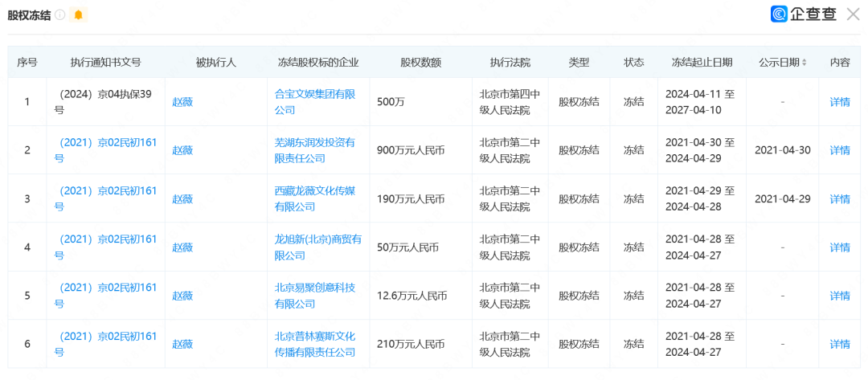Click the 企查查 logo icon
Image resolution: width=868 pixels, height=380 pixels.
779,14
